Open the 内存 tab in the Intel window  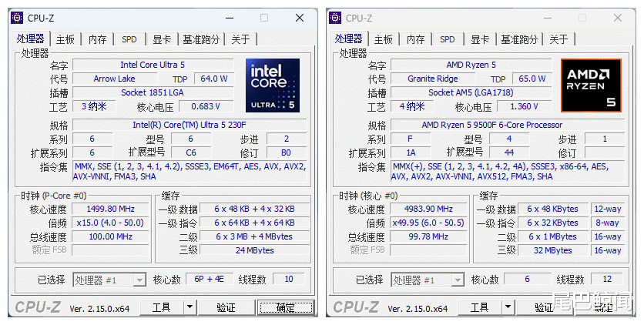(97, 39)
